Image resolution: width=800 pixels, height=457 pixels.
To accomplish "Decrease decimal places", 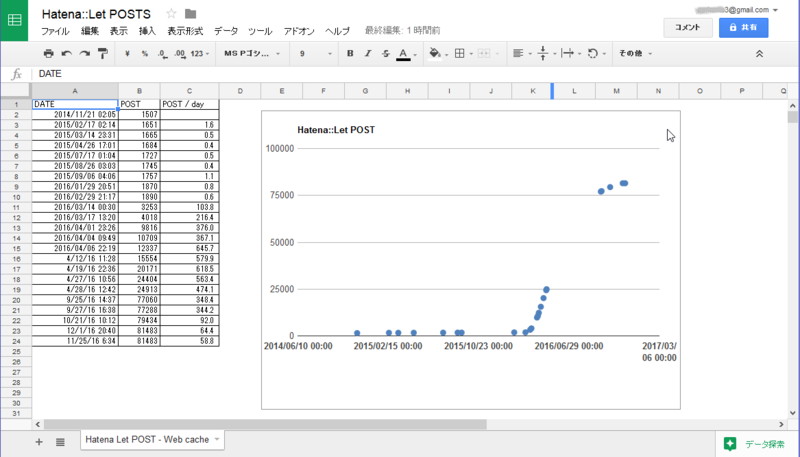I will (162, 54).
